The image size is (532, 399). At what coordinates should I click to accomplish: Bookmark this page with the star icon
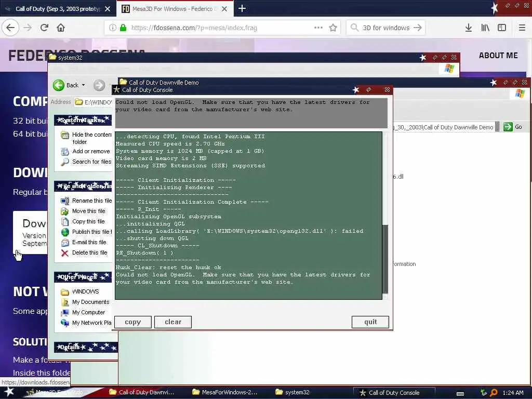point(333,28)
